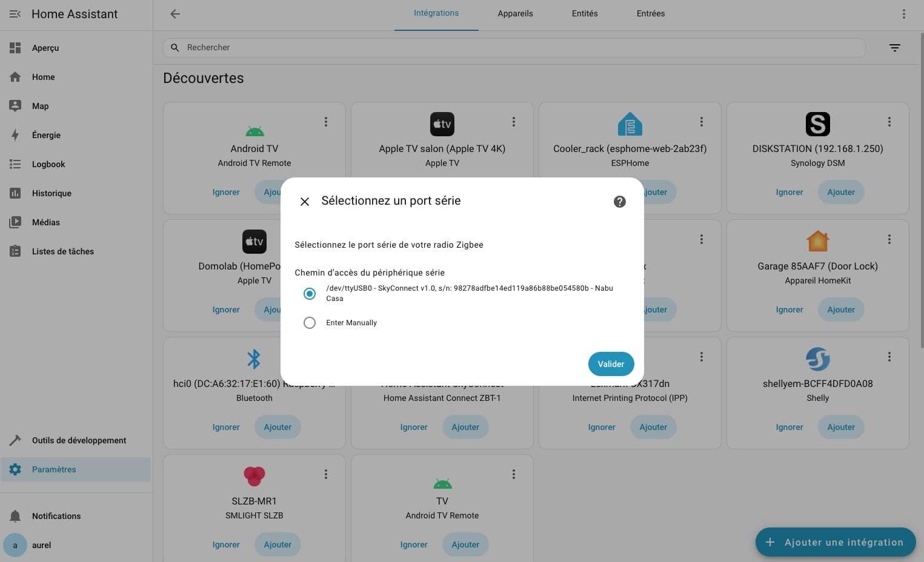Close the serial port selection dialog
Screen dimensions: 924x562
click(x=305, y=202)
